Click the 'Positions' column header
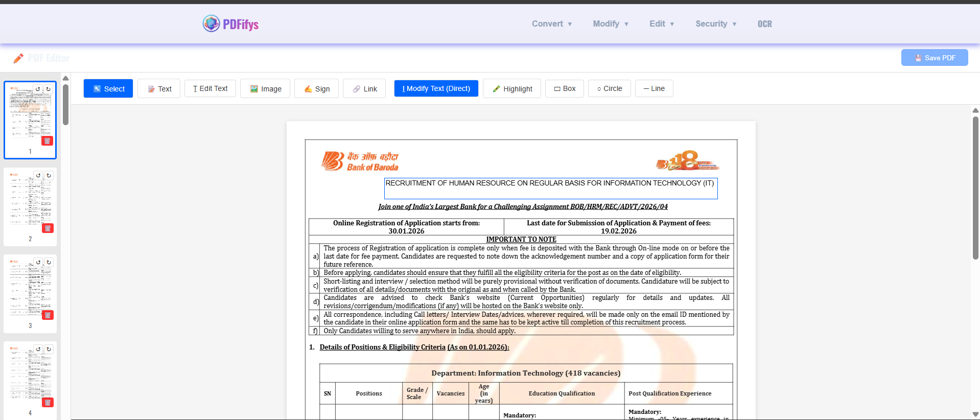 pos(369,393)
